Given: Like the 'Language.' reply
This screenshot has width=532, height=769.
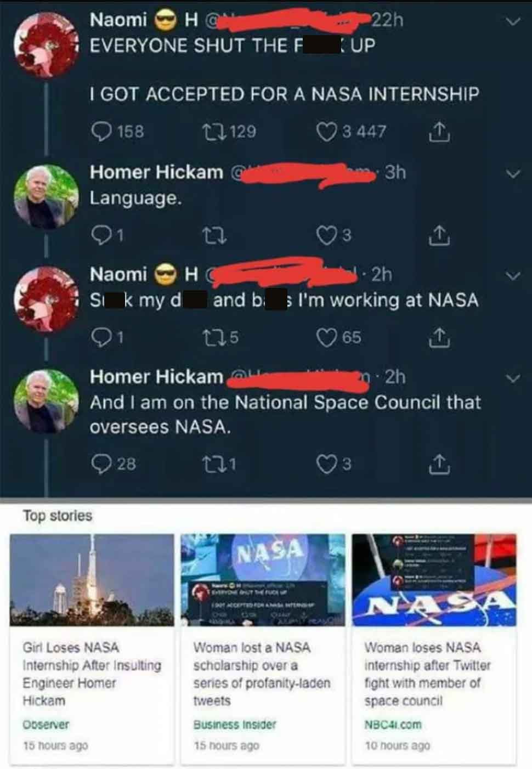Looking at the screenshot, I should (x=326, y=235).
